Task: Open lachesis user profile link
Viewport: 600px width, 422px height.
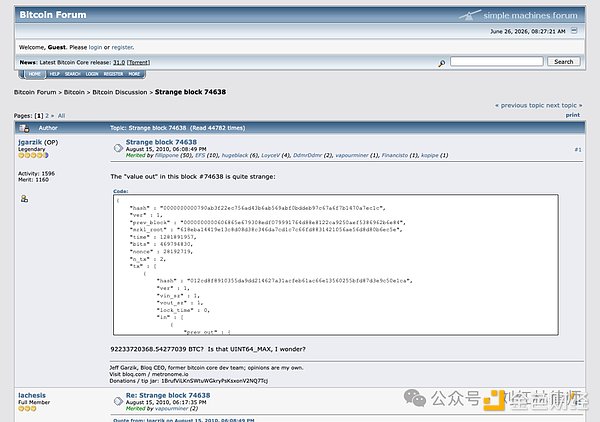Action: [x=32, y=395]
